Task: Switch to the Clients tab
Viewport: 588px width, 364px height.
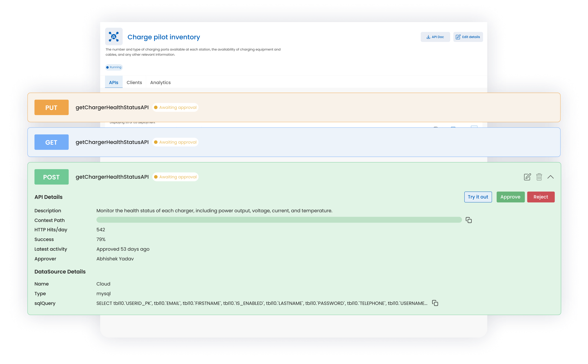Action: 134,82
